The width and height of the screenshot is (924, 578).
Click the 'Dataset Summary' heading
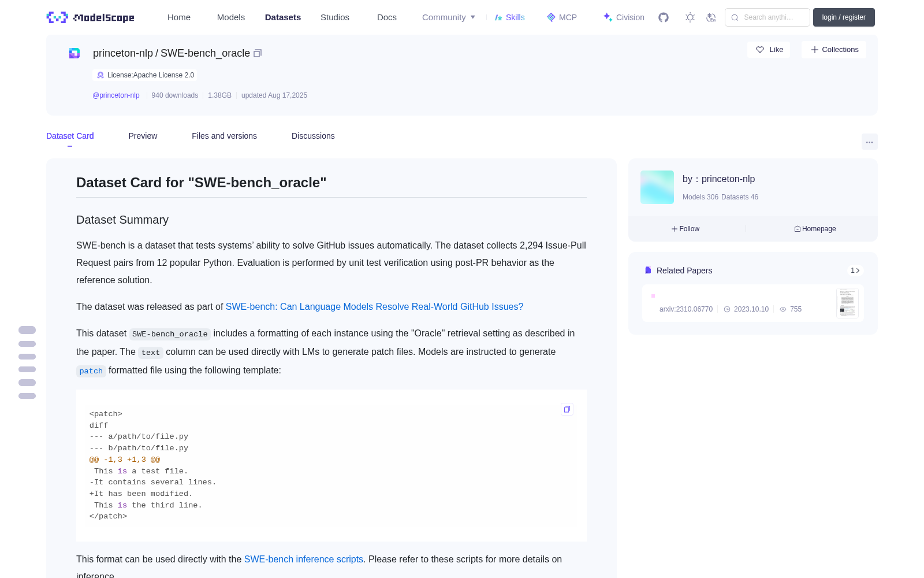pos(122,220)
